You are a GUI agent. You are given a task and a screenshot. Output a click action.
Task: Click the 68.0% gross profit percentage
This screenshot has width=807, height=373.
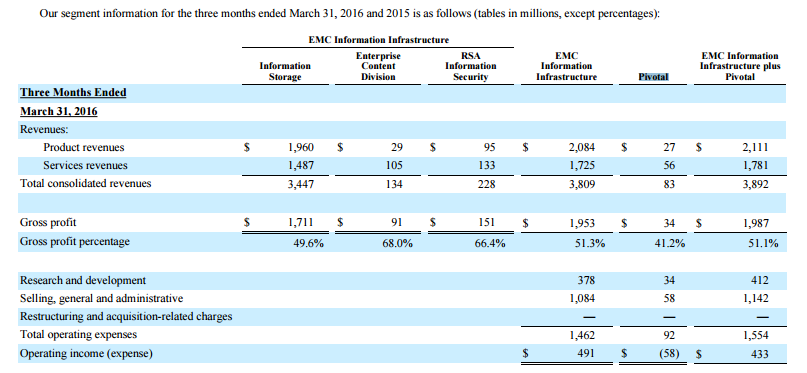click(x=397, y=243)
